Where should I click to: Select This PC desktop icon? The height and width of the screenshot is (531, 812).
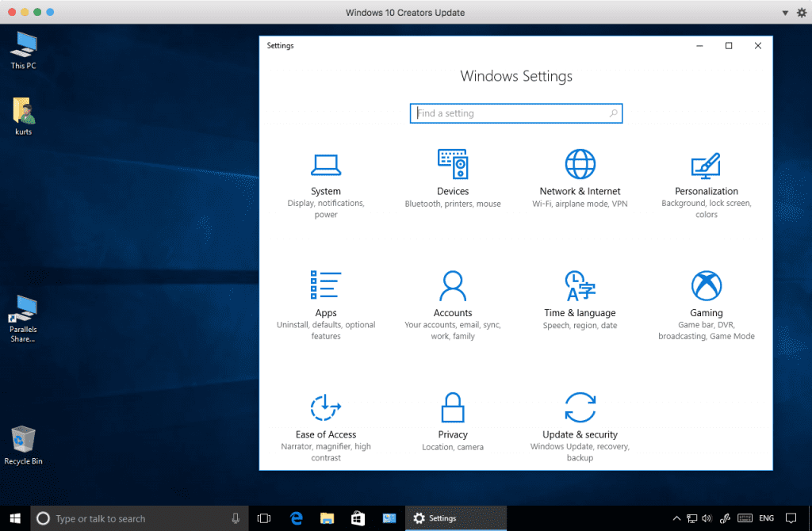(23, 50)
